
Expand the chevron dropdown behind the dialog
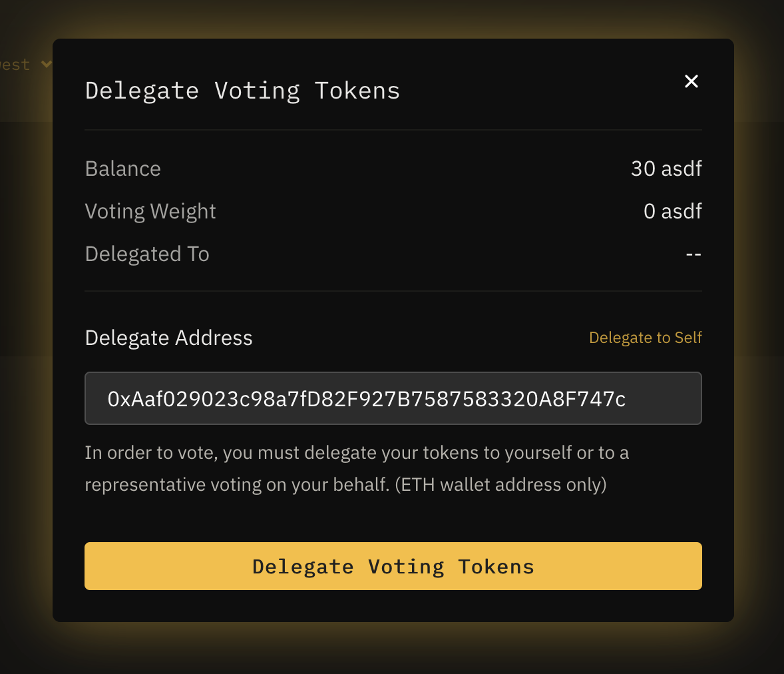pyautogui.click(x=46, y=65)
